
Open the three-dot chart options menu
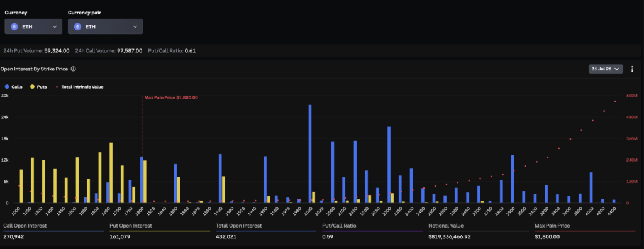[632, 69]
